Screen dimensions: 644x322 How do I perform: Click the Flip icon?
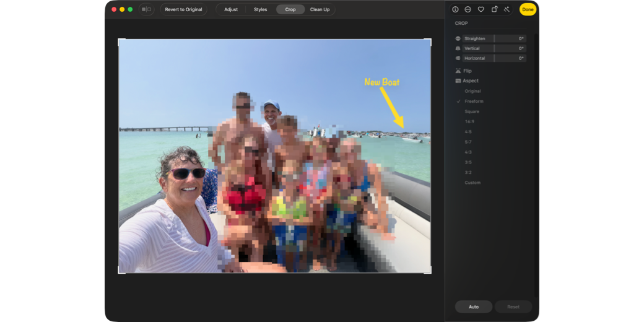coord(458,71)
